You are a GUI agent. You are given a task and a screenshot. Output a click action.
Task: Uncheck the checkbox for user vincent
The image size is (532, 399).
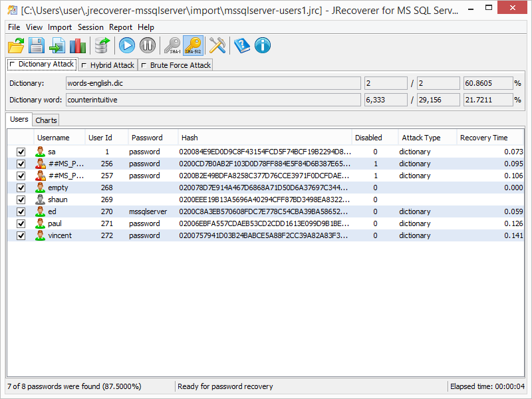coord(21,235)
